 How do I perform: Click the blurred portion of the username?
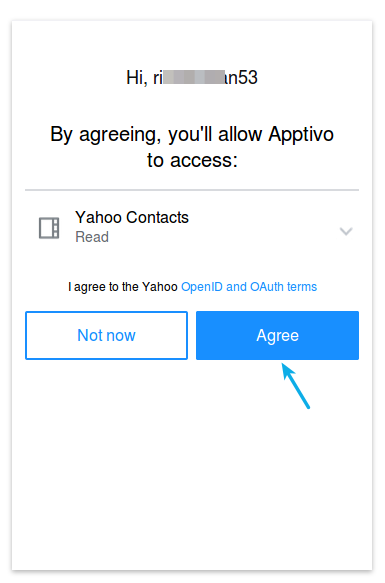194,77
